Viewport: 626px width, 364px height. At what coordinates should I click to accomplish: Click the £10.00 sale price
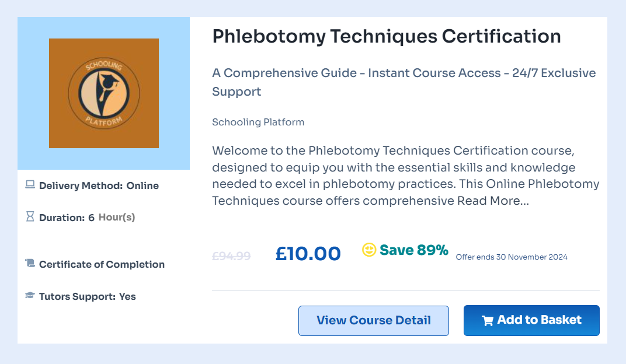(308, 254)
